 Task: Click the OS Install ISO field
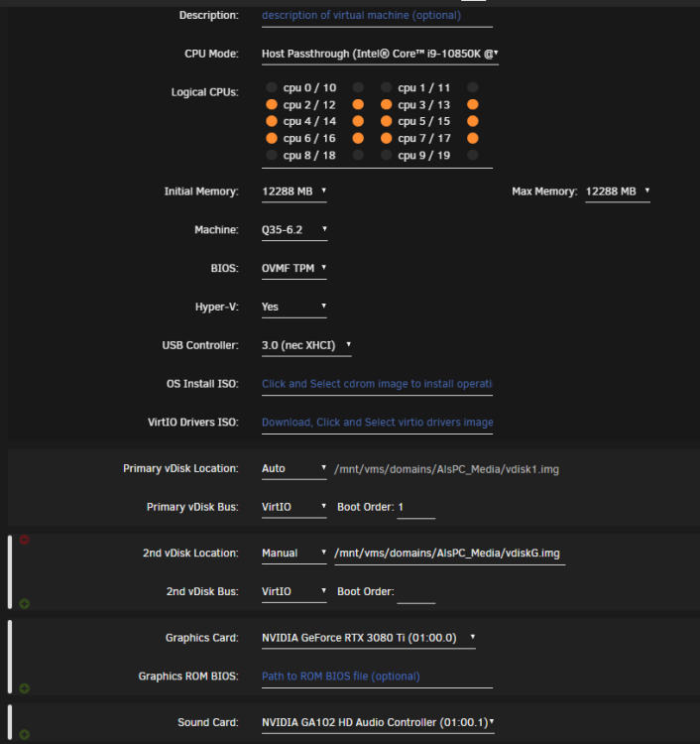click(x=377, y=384)
